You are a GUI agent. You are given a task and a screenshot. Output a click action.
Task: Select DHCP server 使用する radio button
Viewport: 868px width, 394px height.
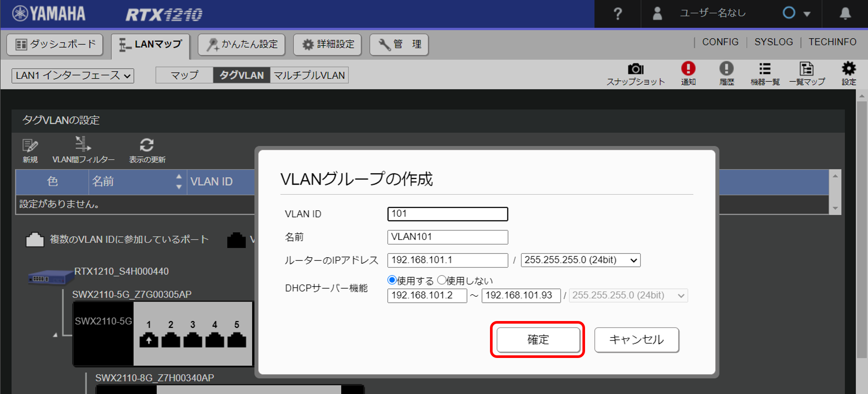392,280
